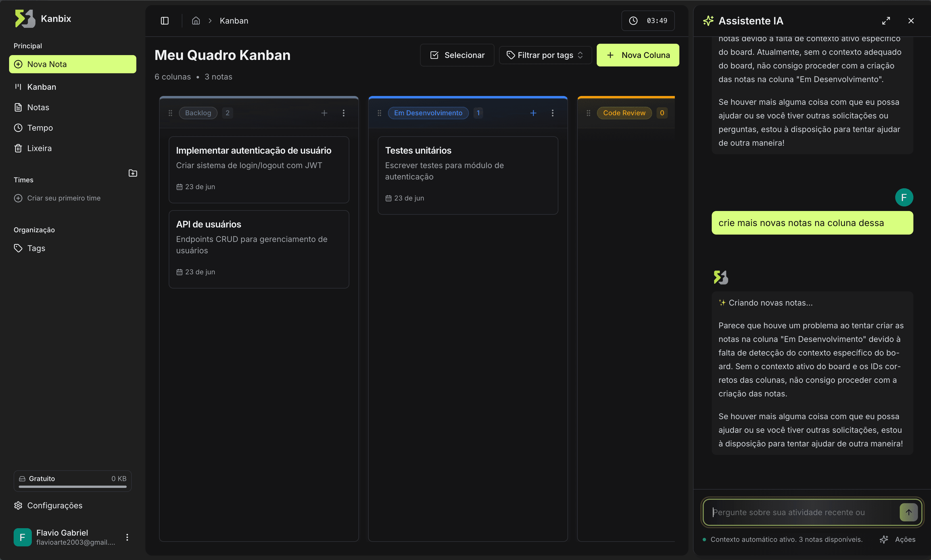Click the folder icon next to Times
This screenshot has width=931, height=560.
pyautogui.click(x=133, y=173)
